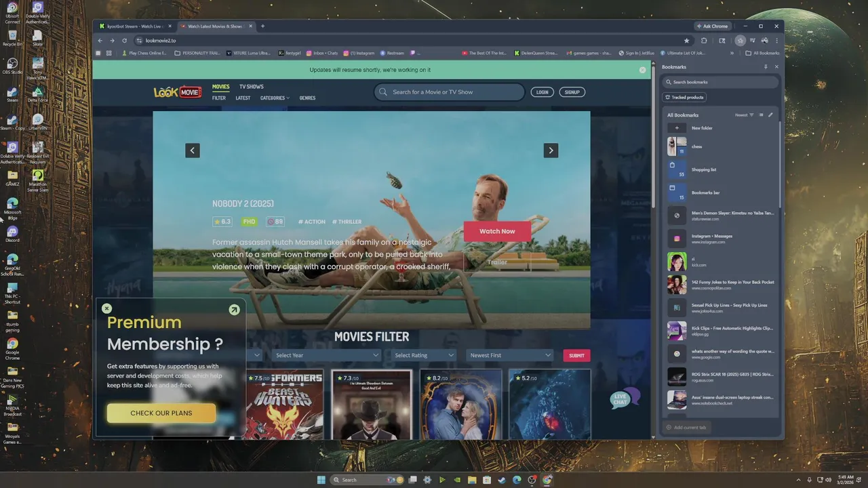
Task: Open a new Chrome tab
Action: click(262, 26)
